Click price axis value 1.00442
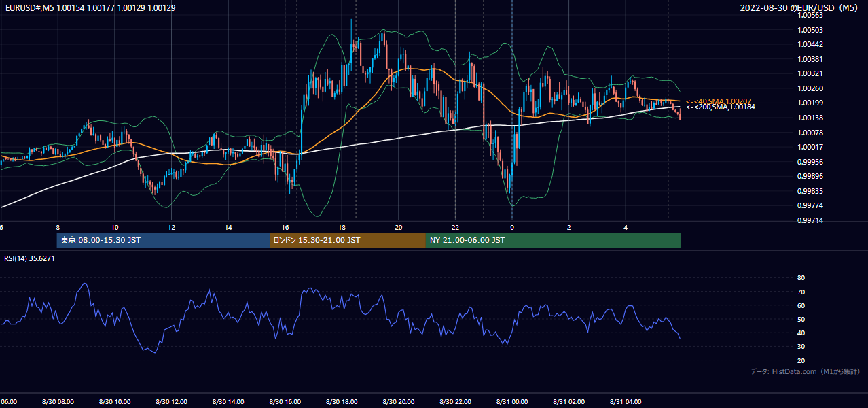 811,45
